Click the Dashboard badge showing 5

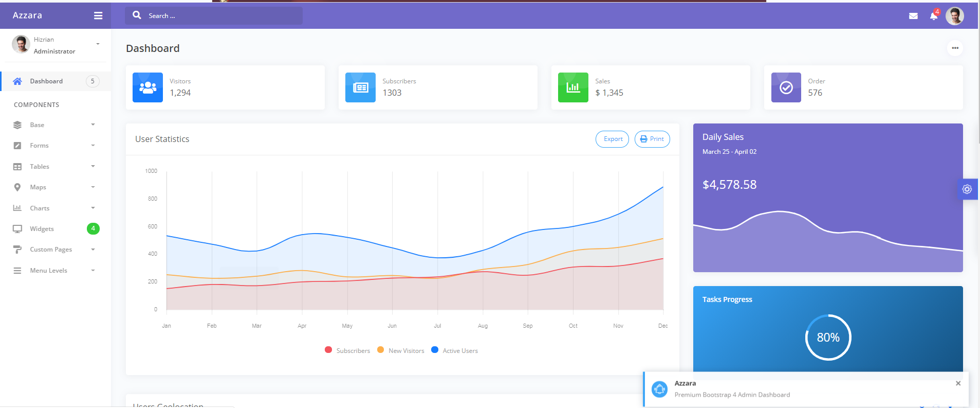coord(93,81)
